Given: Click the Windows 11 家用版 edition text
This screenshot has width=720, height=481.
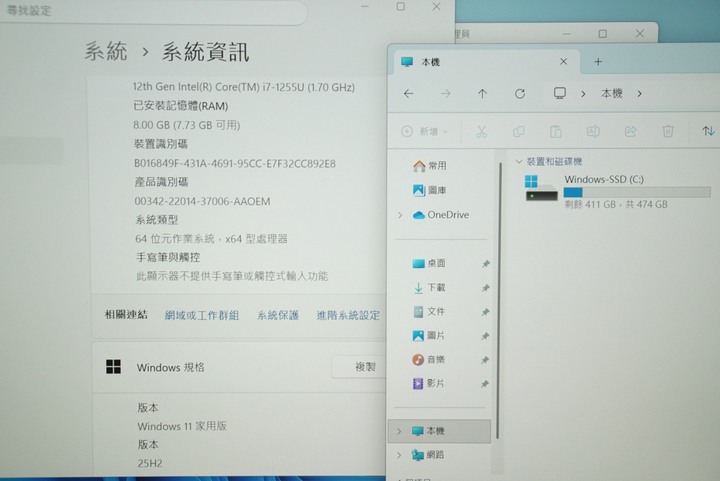Looking at the screenshot, I should pyautogui.click(x=182, y=426).
